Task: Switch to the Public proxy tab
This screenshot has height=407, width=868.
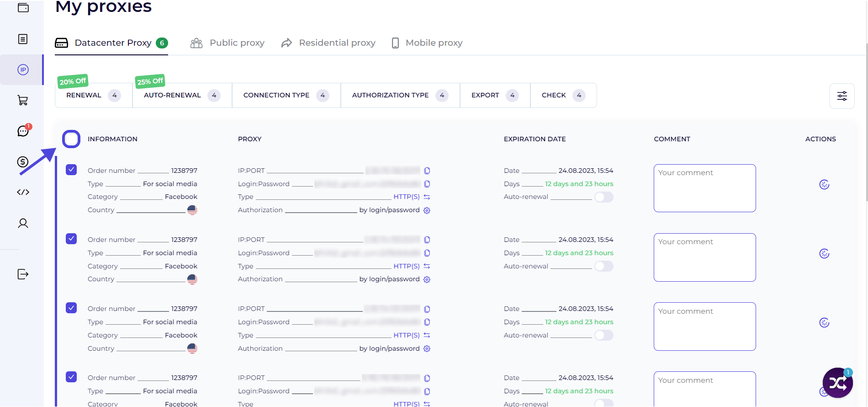Action: [x=228, y=43]
